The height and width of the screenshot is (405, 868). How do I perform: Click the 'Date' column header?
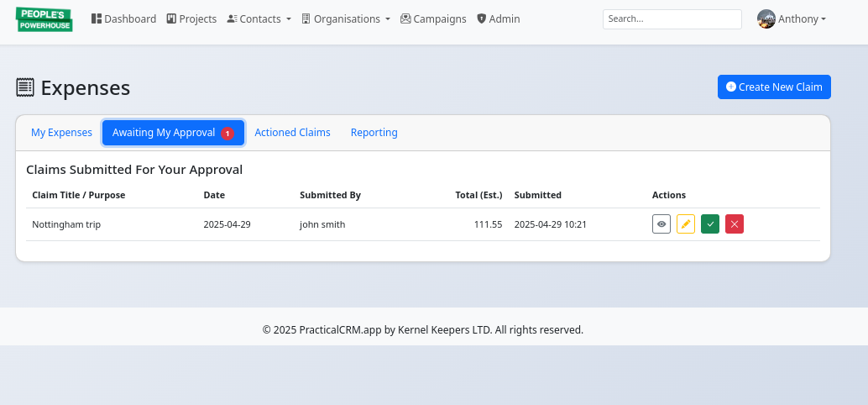(x=214, y=195)
